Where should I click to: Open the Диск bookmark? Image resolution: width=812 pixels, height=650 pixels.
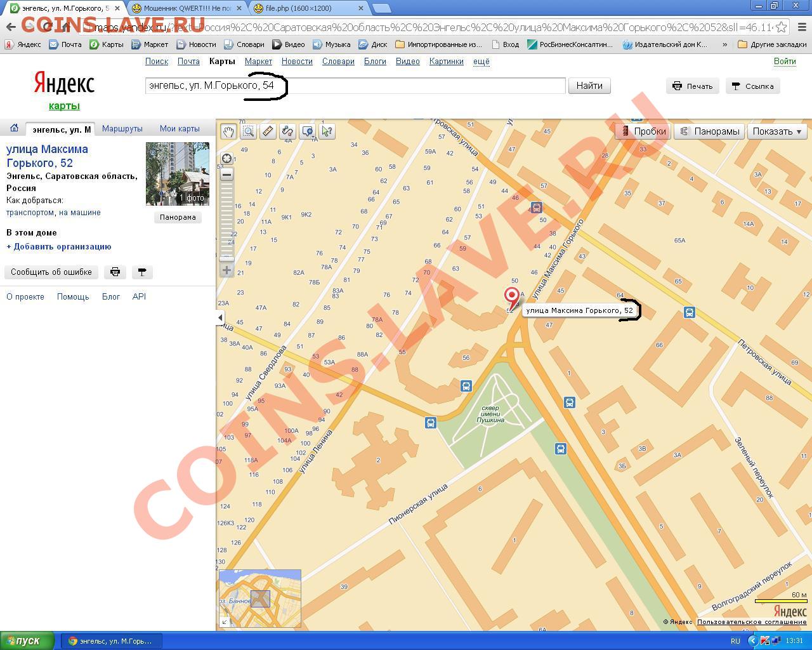tap(372, 44)
